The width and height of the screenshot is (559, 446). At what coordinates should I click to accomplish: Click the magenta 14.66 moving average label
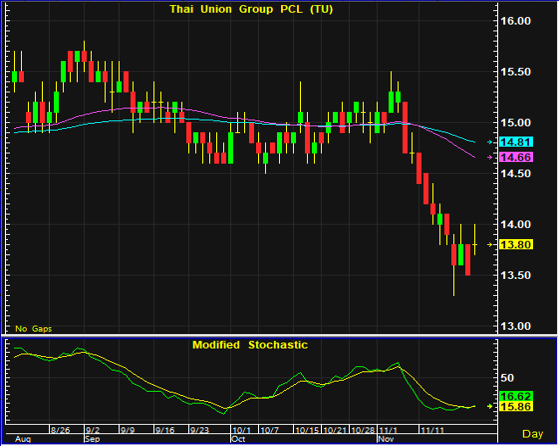pos(516,157)
